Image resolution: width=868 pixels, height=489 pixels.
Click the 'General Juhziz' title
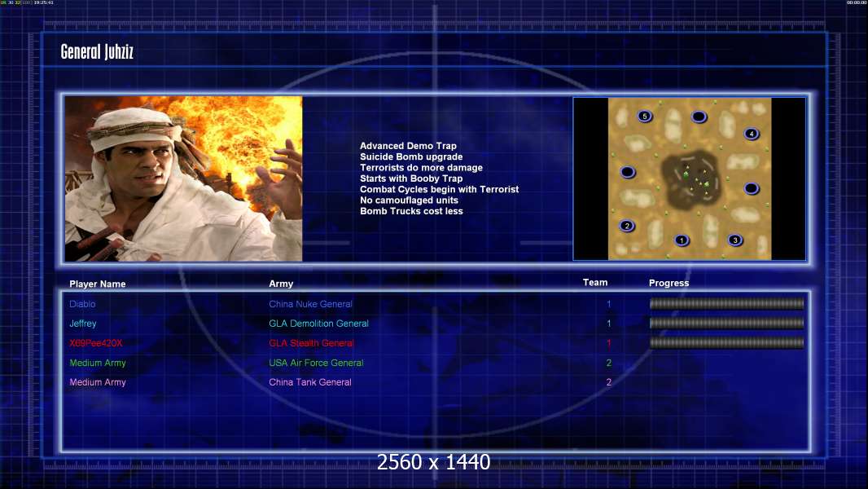click(x=97, y=52)
